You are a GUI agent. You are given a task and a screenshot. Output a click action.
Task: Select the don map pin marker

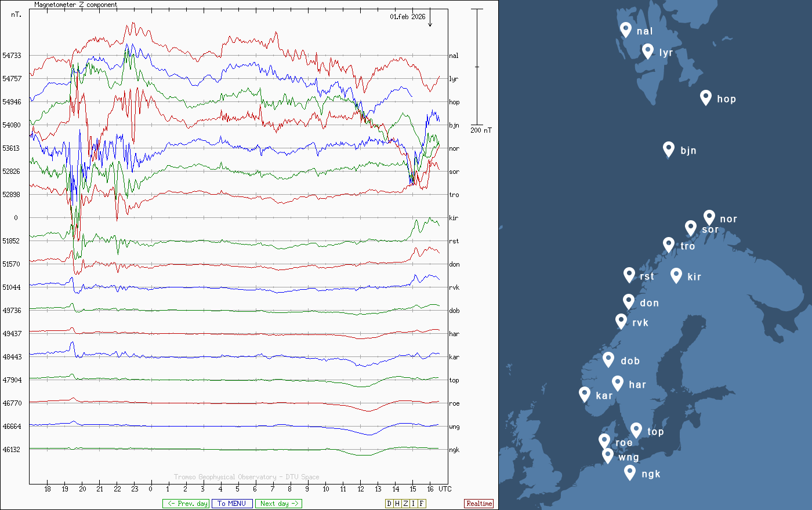[629, 301]
